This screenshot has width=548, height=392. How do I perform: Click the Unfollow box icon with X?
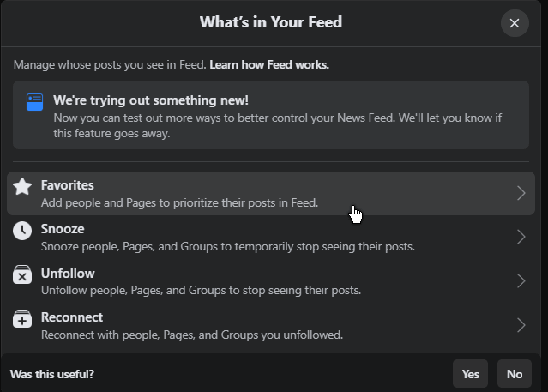22,274
